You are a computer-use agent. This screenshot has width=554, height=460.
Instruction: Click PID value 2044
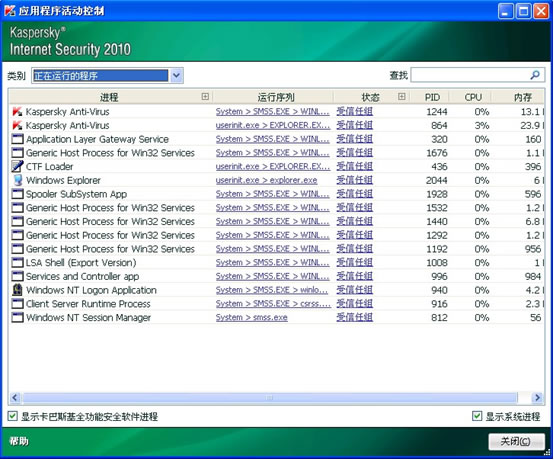pos(437,180)
